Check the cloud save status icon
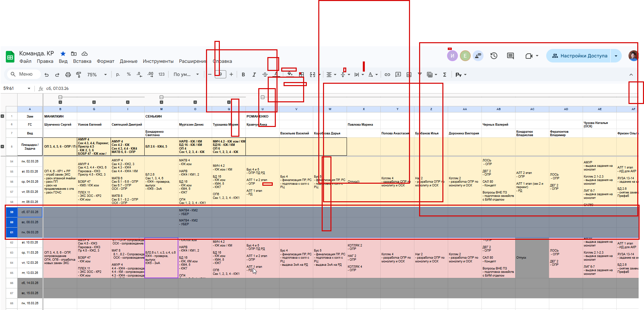 click(85, 54)
